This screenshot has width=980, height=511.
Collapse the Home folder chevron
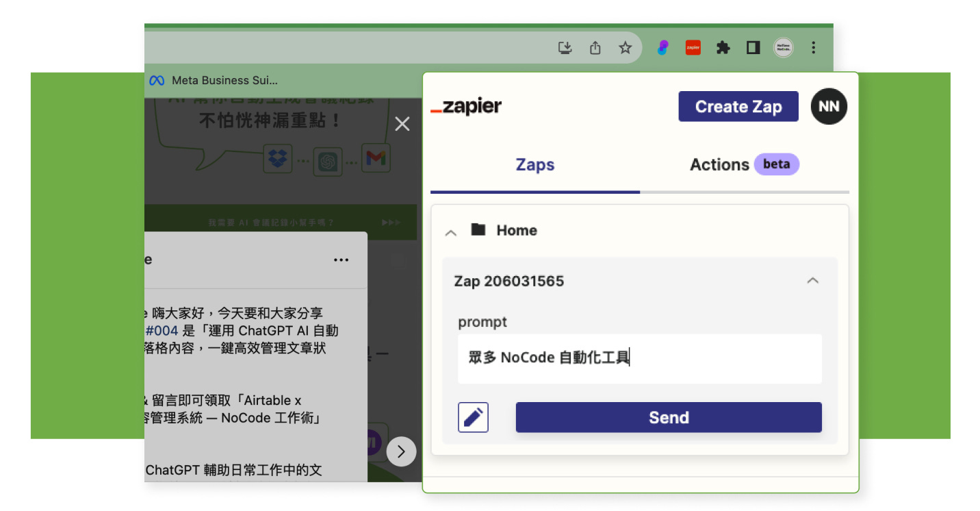(x=450, y=232)
